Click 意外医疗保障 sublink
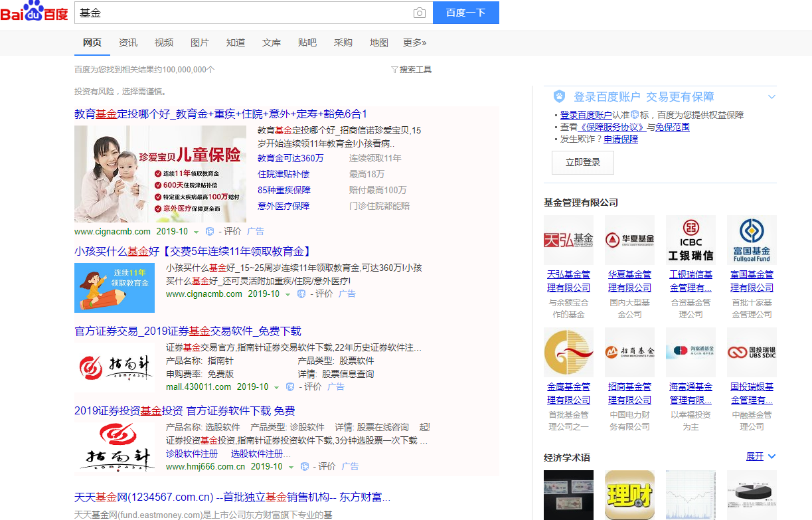The width and height of the screenshot is (812, 520). 284,206
